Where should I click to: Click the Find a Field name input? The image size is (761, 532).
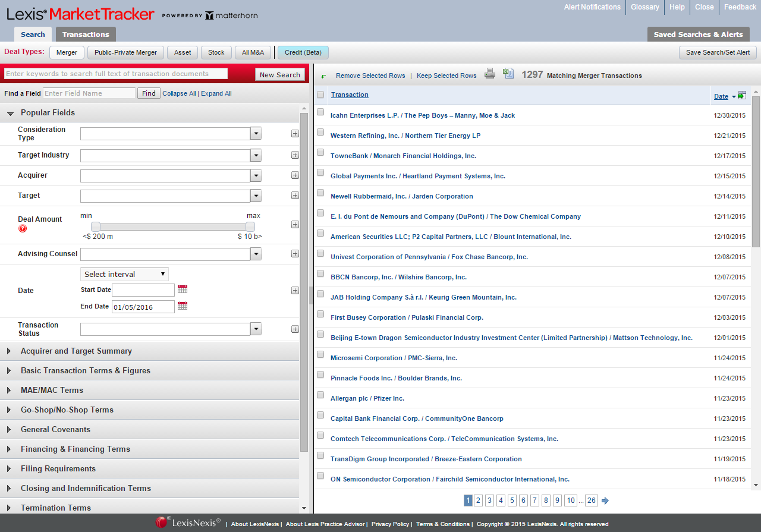pyautogui.click(x=89, y=93)
